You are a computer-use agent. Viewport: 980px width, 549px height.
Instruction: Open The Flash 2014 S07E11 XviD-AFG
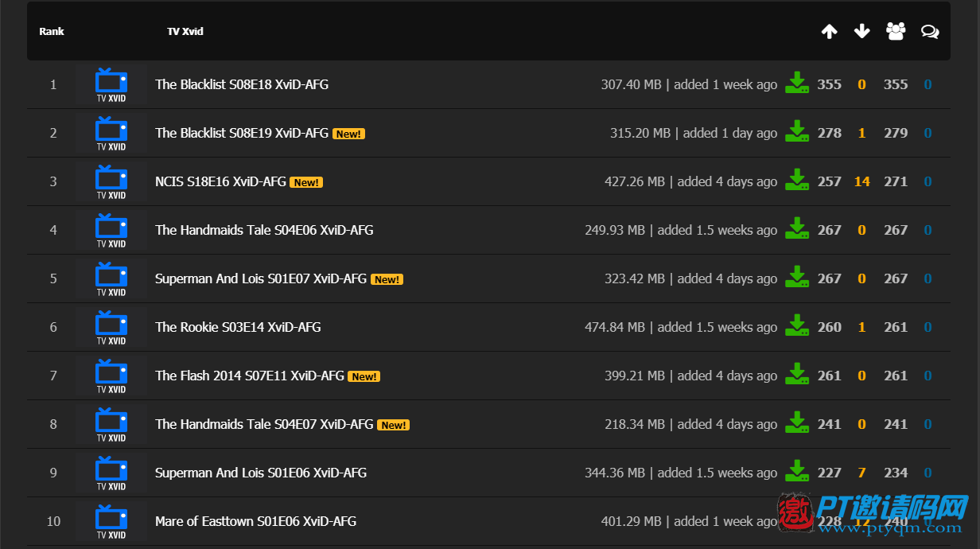[x=250, y=376]
